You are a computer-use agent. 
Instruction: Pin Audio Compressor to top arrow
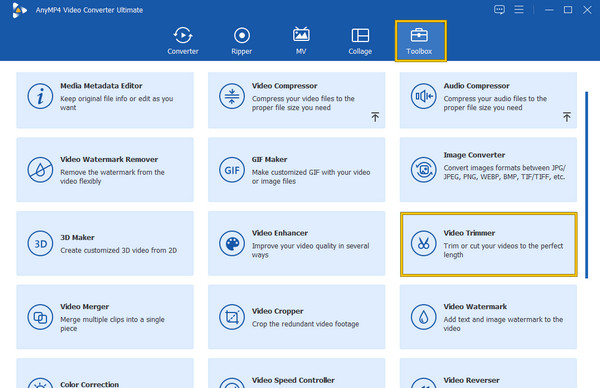(x=567, y=117)
